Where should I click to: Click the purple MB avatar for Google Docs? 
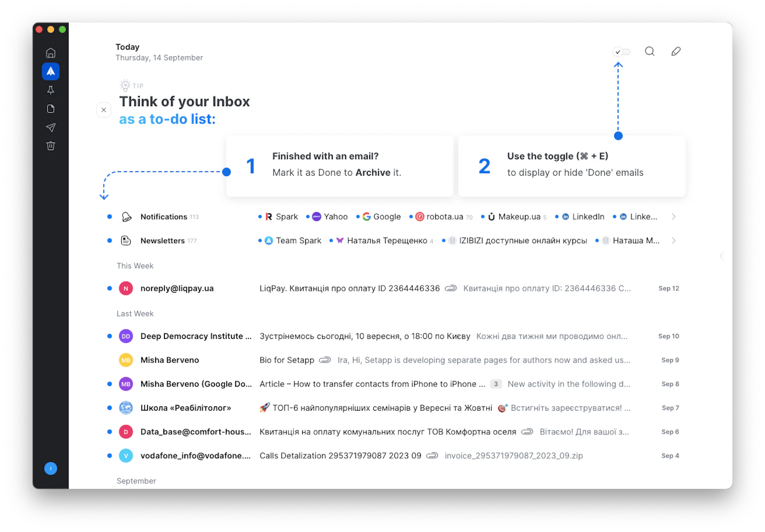point(126,384)
